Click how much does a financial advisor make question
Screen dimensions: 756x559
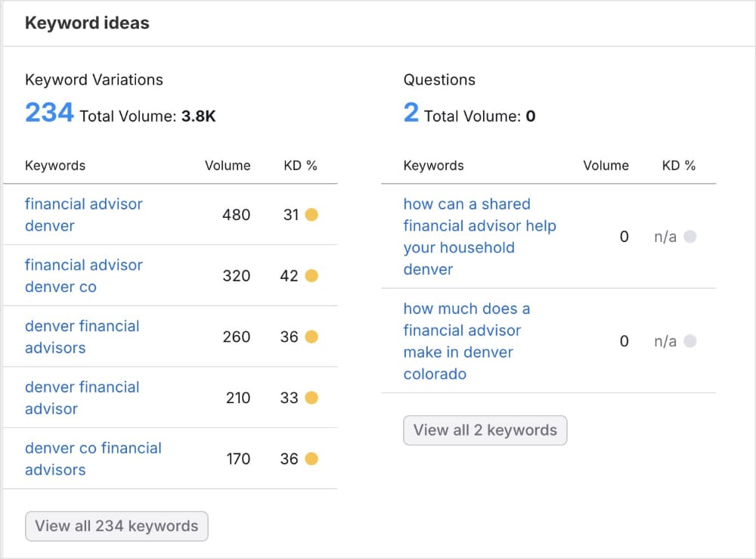[x=466, y=340]
